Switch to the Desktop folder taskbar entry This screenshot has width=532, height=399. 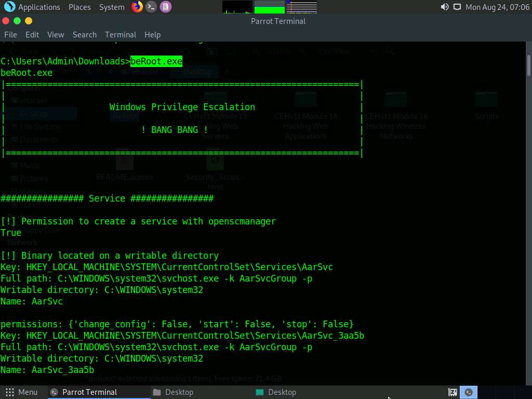173,392
